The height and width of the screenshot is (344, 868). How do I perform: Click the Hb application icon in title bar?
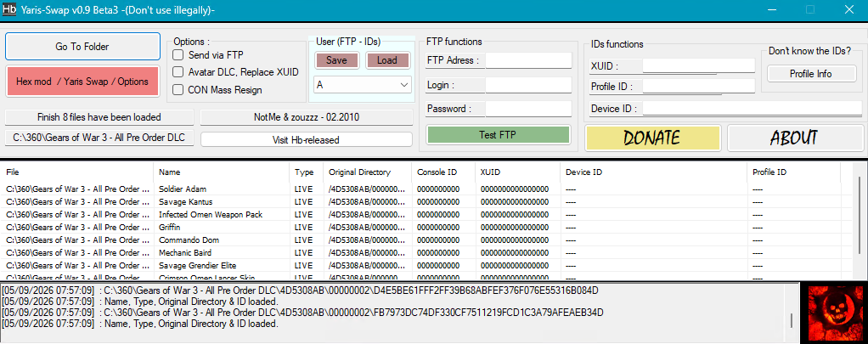coord(9,10)
